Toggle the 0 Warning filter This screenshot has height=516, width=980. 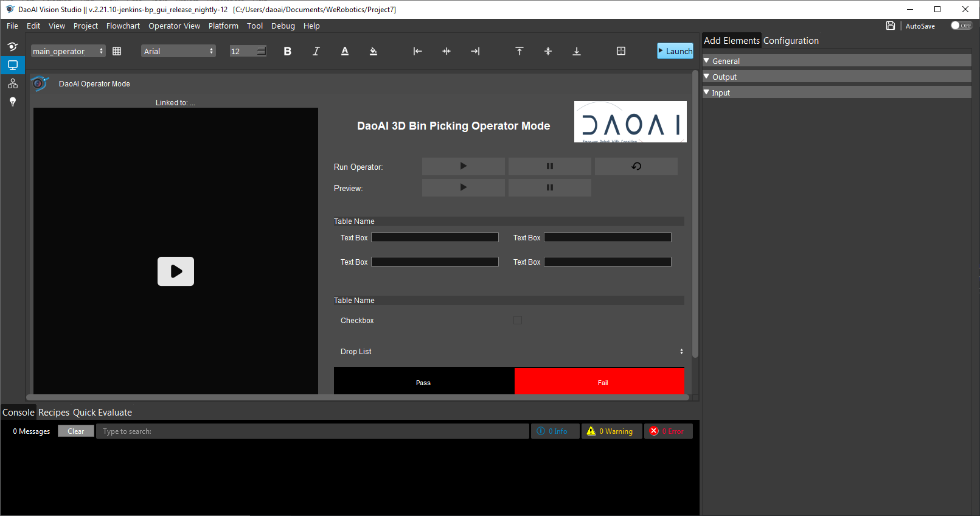pyautogui.click(x=612, y=431)
